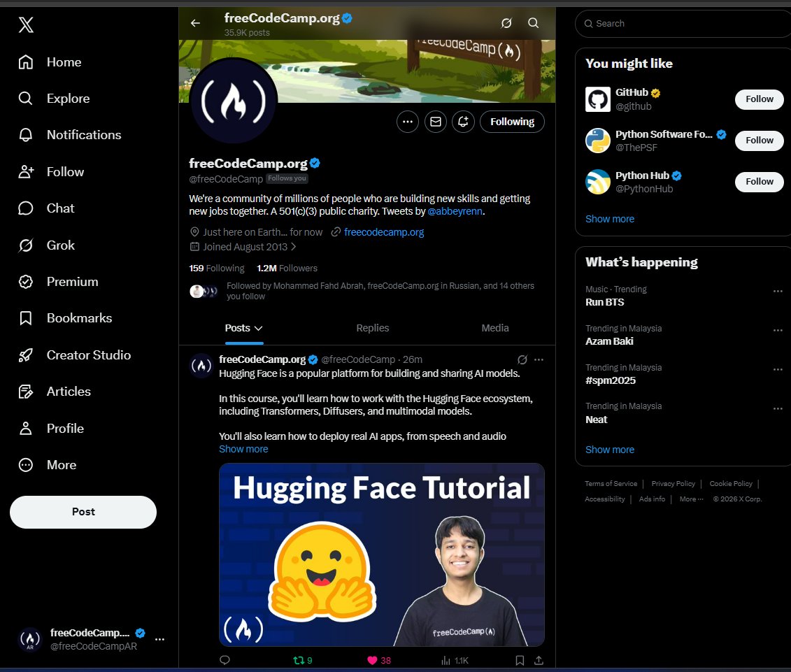The image size is (791, 672).
Task: Open Bookmarks from the sidebar icon
Action: [x=26, y=318]
